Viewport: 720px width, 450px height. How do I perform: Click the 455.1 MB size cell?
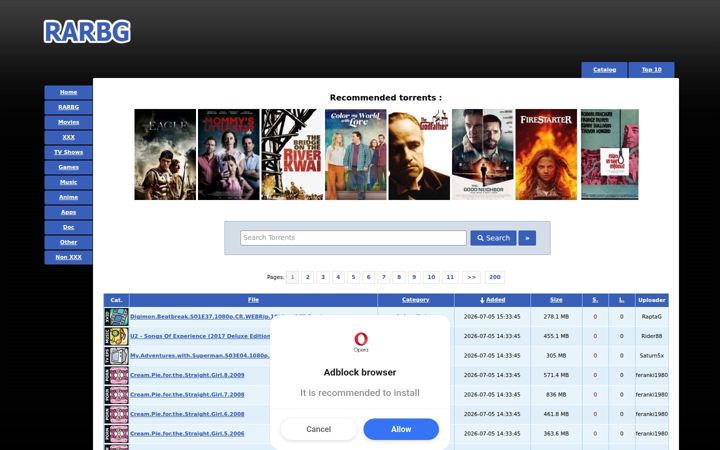556,336
